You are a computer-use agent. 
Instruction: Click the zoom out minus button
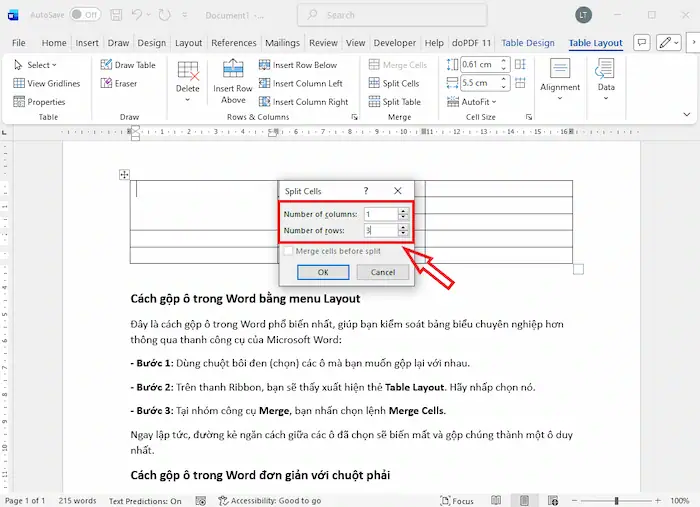575,501
